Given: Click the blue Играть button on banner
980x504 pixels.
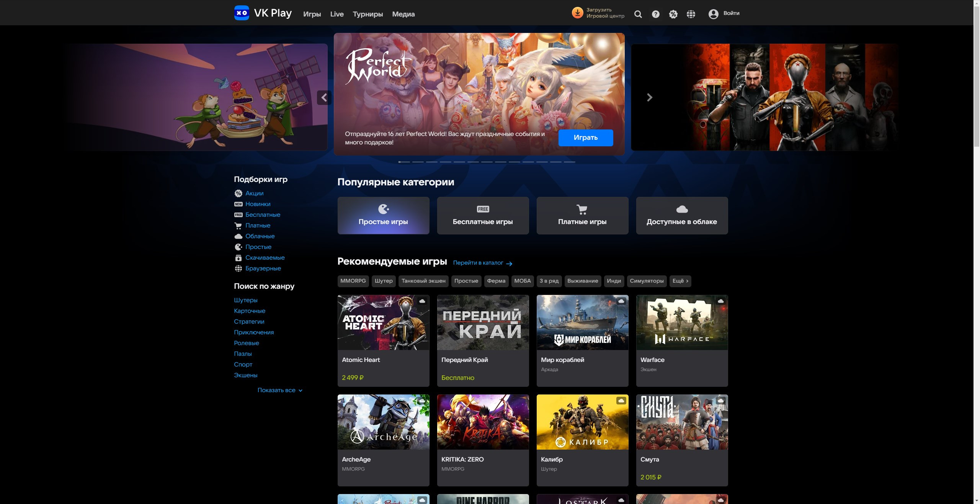Looking at the screenshot, I should pos(586,138).
